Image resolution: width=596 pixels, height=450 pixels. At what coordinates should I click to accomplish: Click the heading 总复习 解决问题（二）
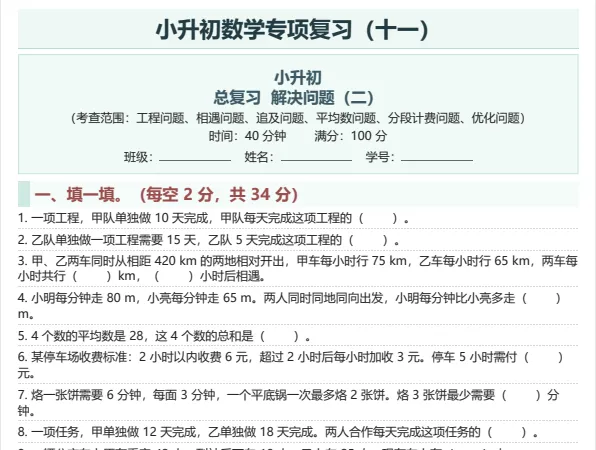pos(294,98)
